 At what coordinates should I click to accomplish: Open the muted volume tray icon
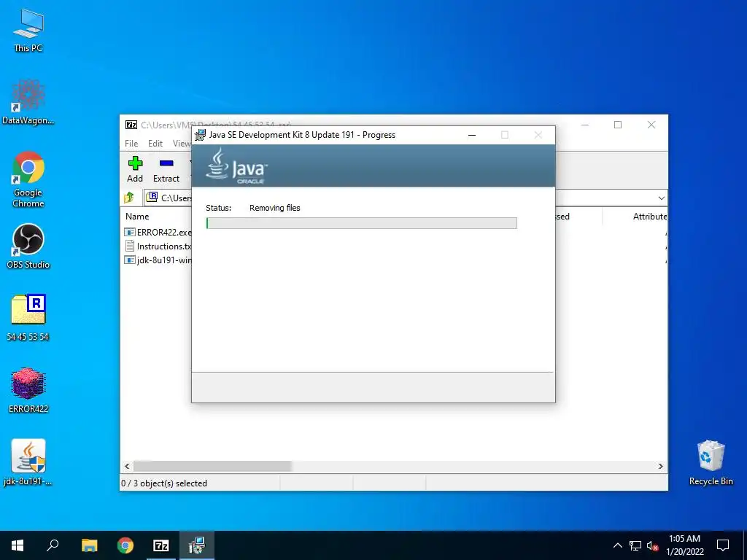[652, 545]
